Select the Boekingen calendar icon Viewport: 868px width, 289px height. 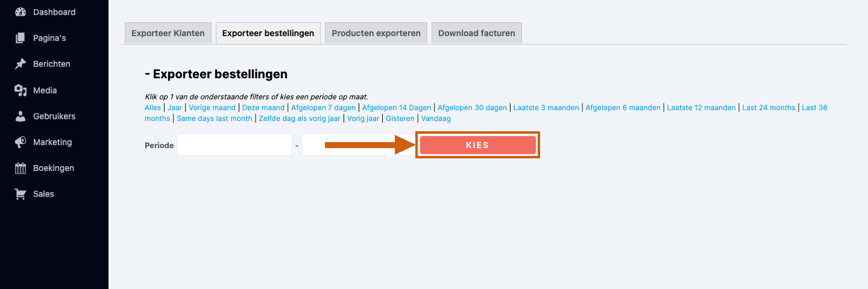point(20,168)
